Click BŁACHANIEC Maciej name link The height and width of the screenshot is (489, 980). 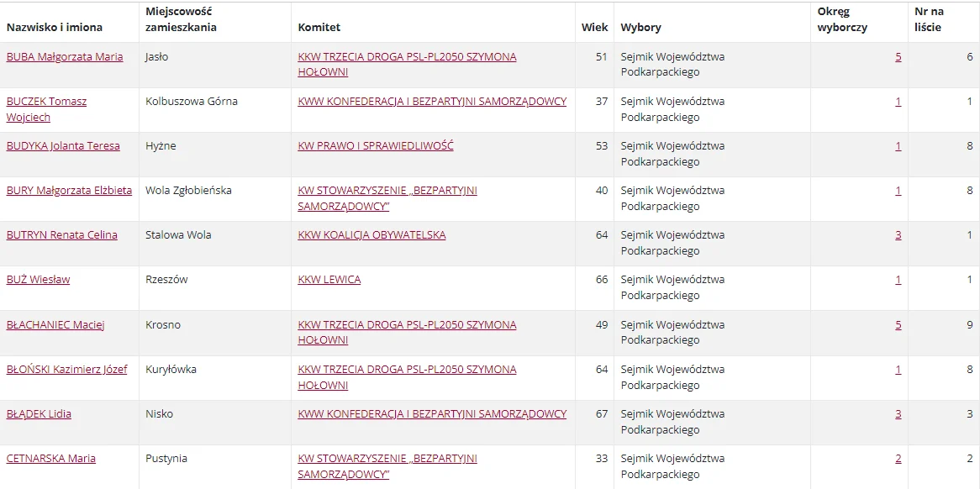pyautogui.click(x=55, y=325)
